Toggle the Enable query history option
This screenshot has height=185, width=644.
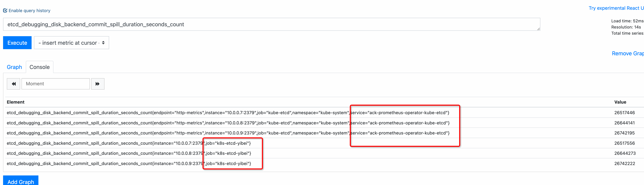[29, 11]
